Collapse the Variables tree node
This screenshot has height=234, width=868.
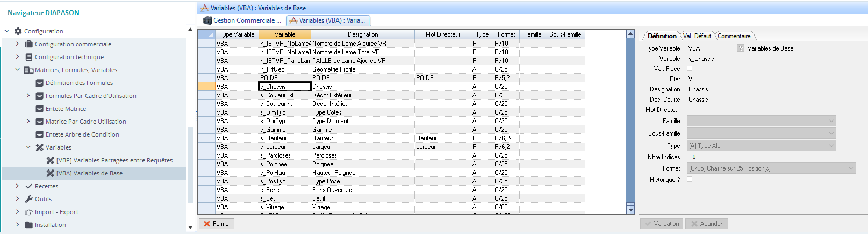(x=28, y=147)
